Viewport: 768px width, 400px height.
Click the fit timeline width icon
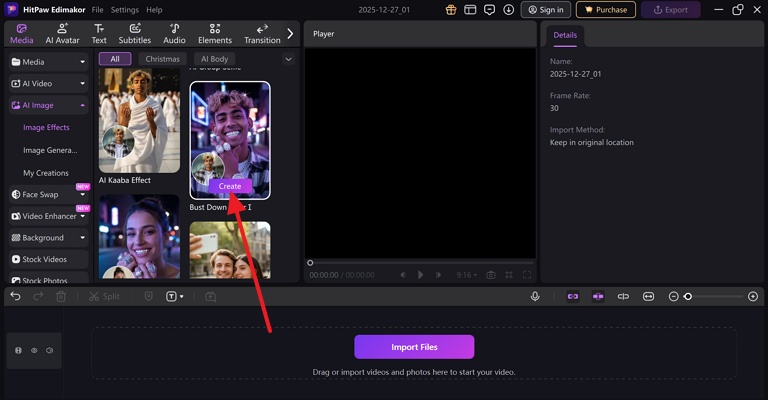[648, 296]
